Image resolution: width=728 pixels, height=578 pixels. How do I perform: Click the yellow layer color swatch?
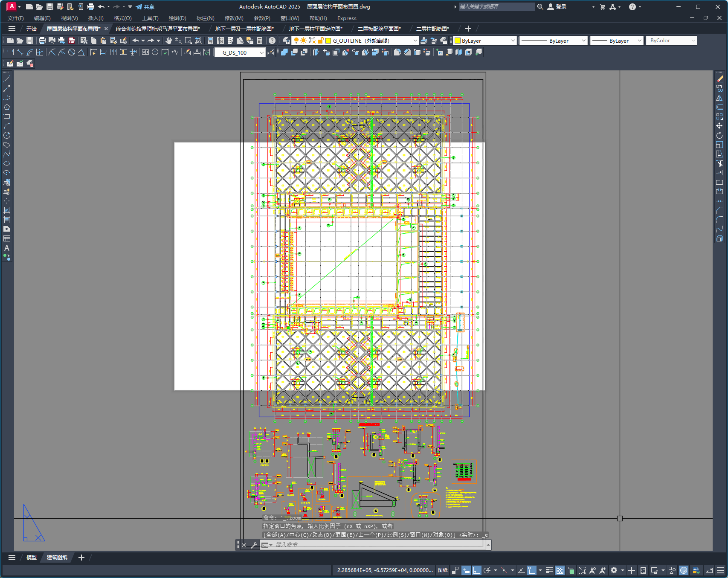[x=328, y=41]
